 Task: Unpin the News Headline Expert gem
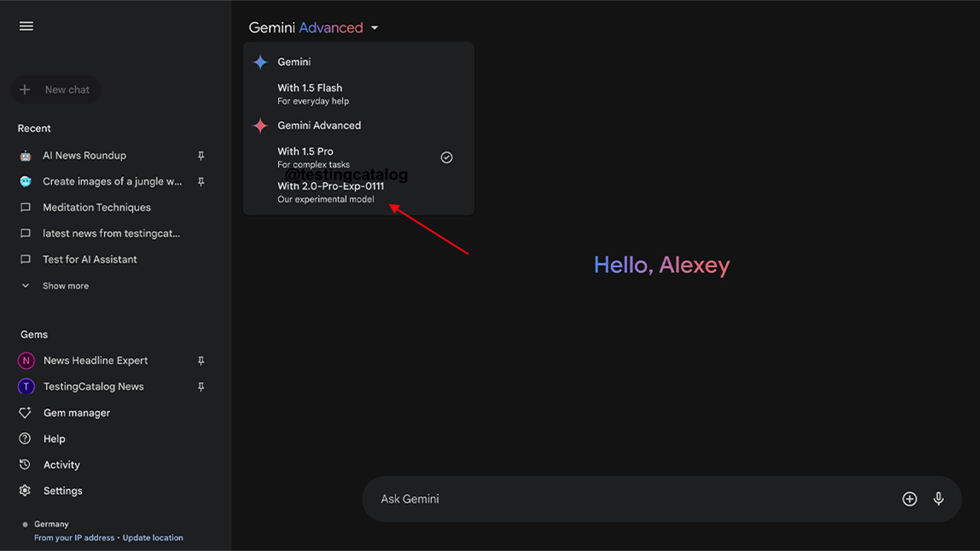coord(201,360)
